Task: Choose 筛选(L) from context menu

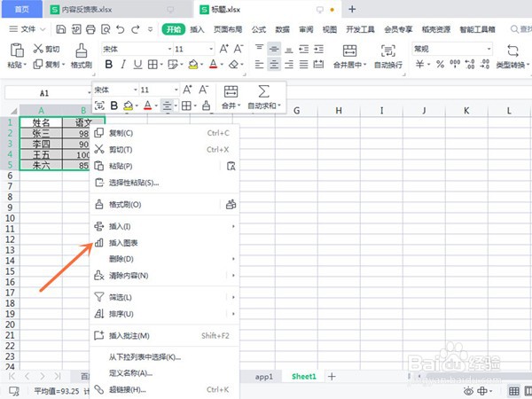Action: click(165, 297)
